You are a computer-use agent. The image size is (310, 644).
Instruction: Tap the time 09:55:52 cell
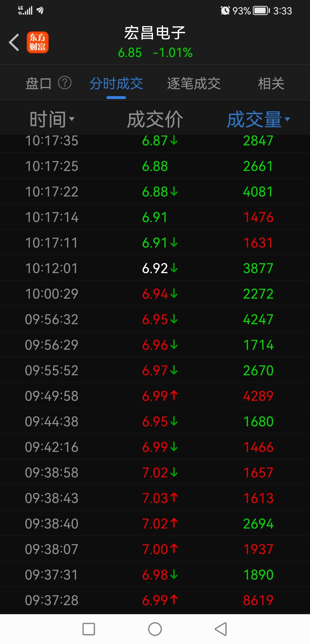tap(52, 370)
